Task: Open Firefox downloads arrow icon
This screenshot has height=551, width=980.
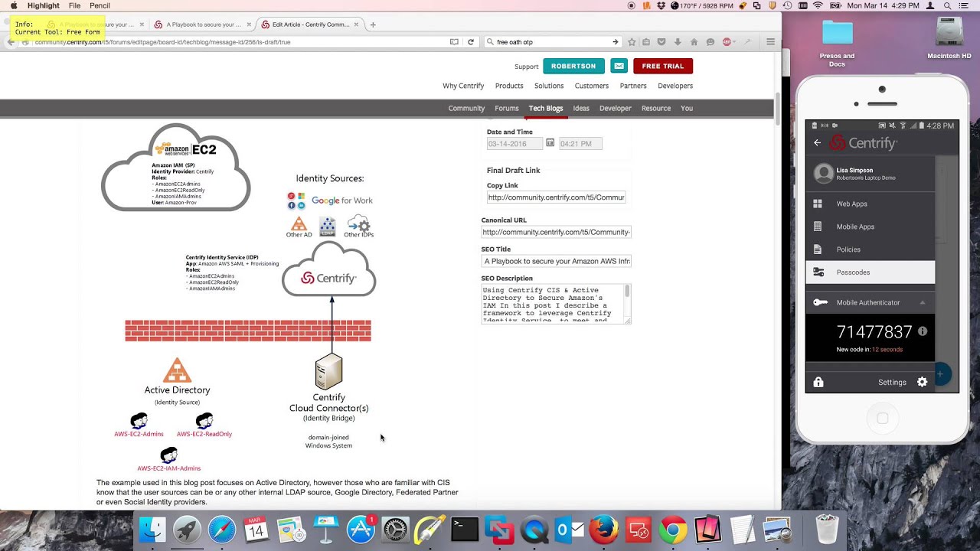Action: pyautogui.click(x=678, y=42)
